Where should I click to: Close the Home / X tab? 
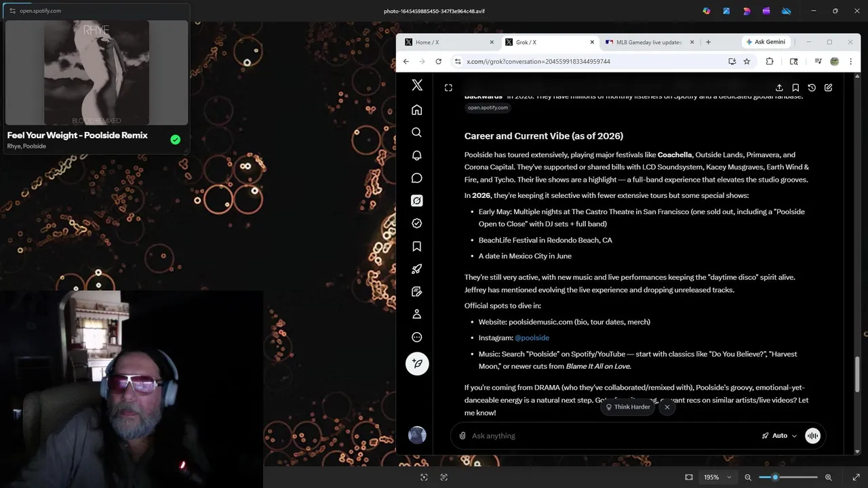click(x=492, y=42)
